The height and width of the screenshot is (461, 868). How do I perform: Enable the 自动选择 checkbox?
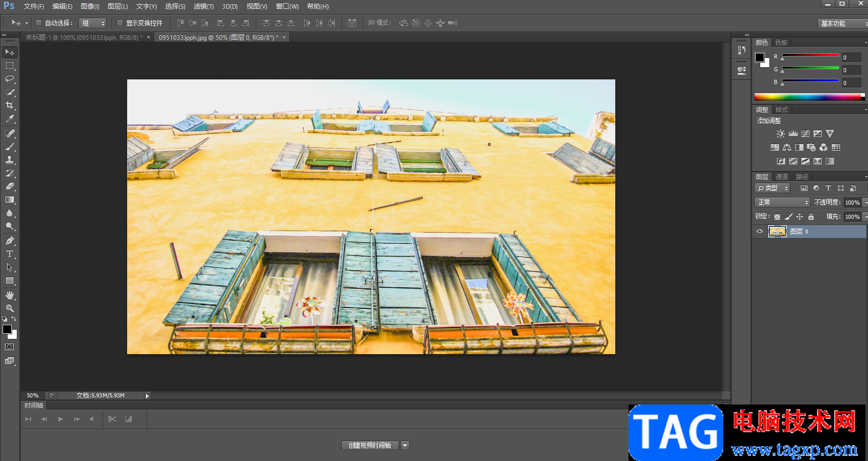pos(39,23)
